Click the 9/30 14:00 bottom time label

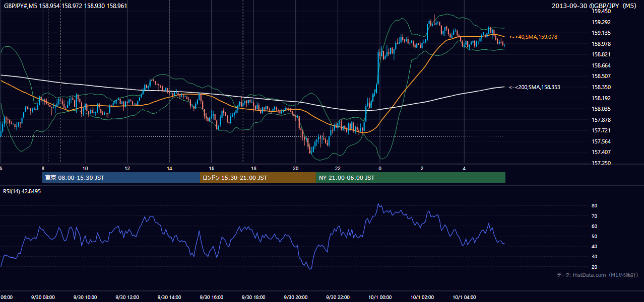pos(169,297)
